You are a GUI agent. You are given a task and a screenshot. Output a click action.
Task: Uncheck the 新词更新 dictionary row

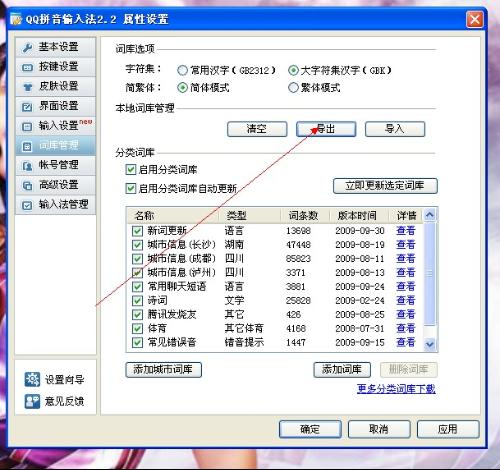tap(137, 231)
